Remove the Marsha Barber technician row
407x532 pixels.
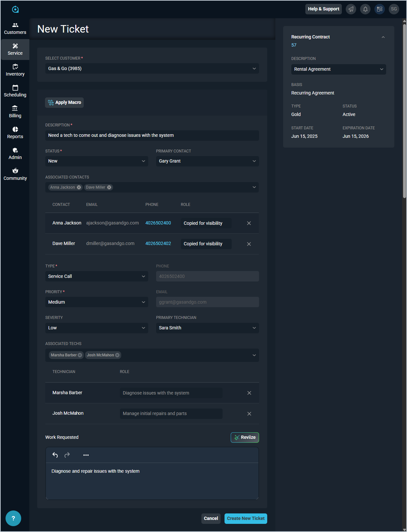249,393
